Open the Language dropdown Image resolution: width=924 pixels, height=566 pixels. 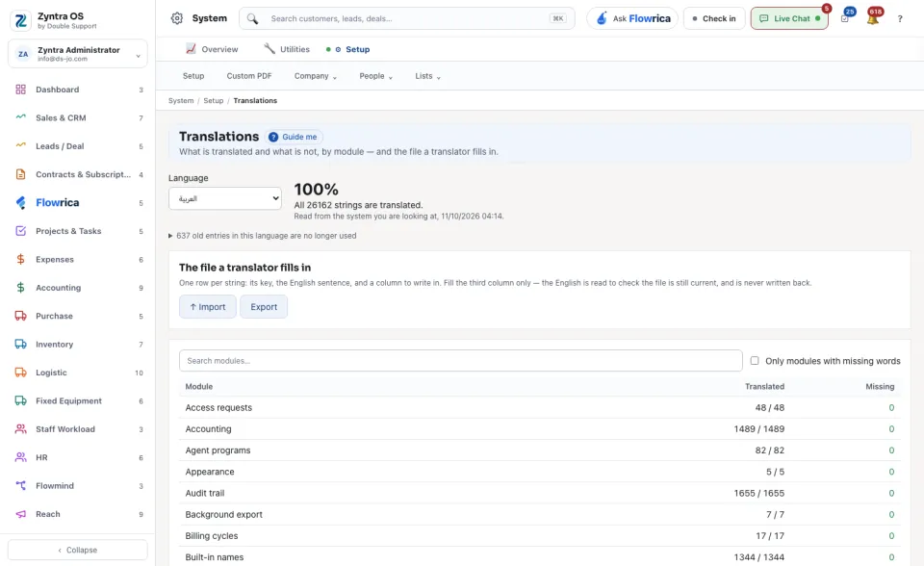point(225,198)
